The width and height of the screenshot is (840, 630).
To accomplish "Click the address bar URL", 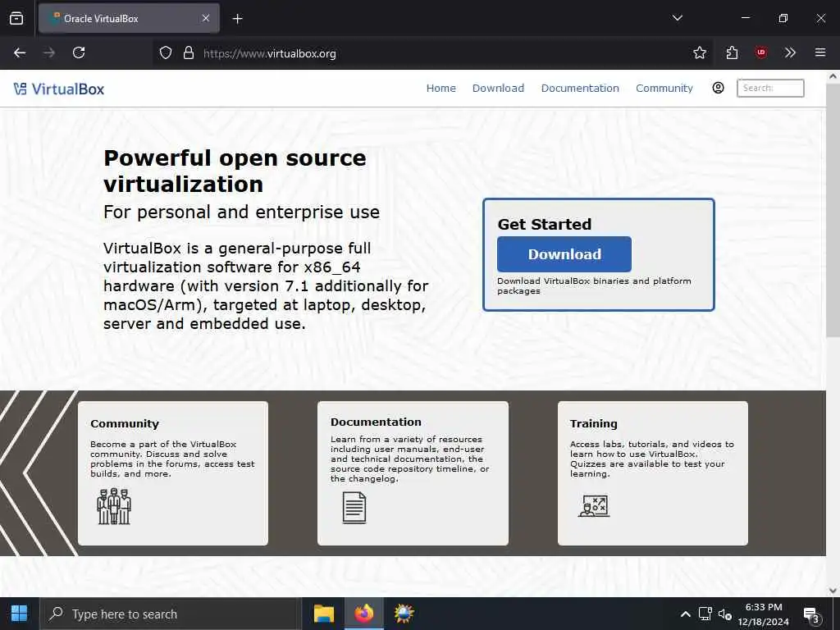I will (x=269, y=53).
